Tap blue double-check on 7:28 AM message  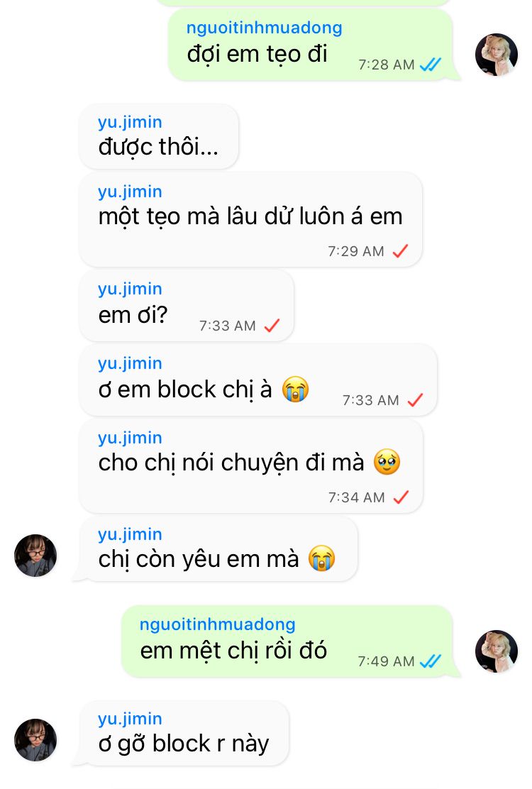[x=431, y=65]
